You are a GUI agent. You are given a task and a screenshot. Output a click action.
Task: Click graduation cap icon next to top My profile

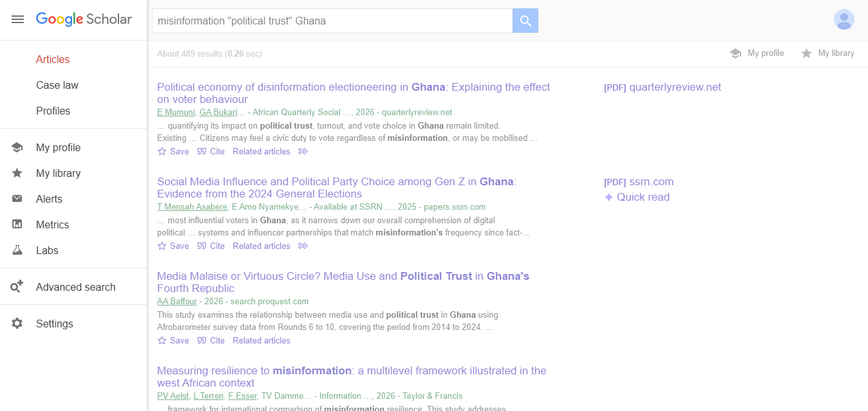tap(735, 53)
